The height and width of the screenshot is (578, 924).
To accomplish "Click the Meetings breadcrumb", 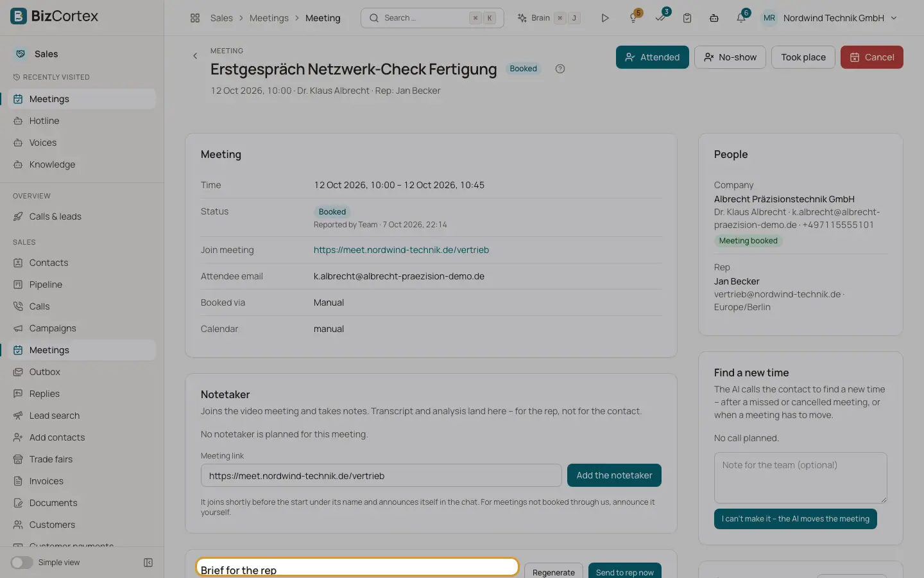I will coord(269,18).
